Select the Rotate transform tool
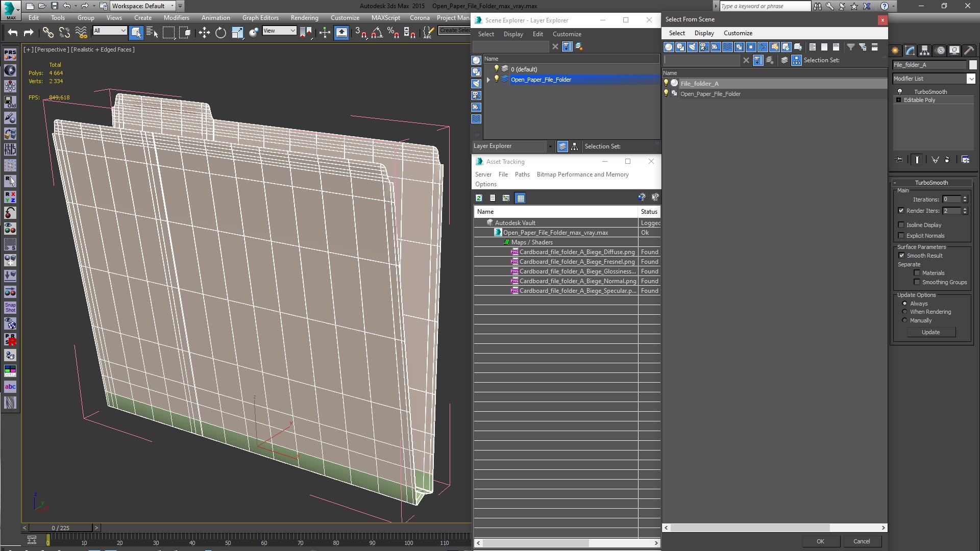Screen dimensions: 980x551 click(x=220, y=33)
